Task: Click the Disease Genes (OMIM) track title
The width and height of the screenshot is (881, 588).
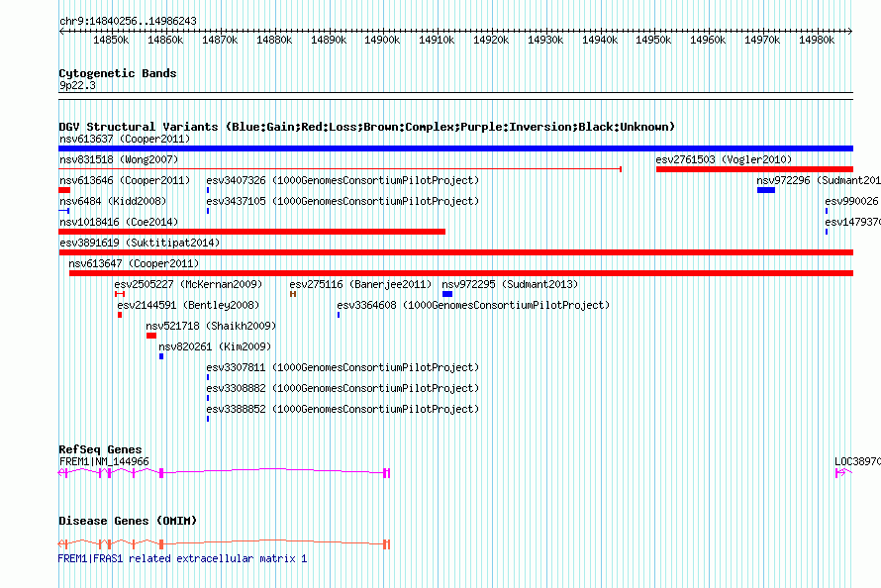Action: click(x=128, y=521)
